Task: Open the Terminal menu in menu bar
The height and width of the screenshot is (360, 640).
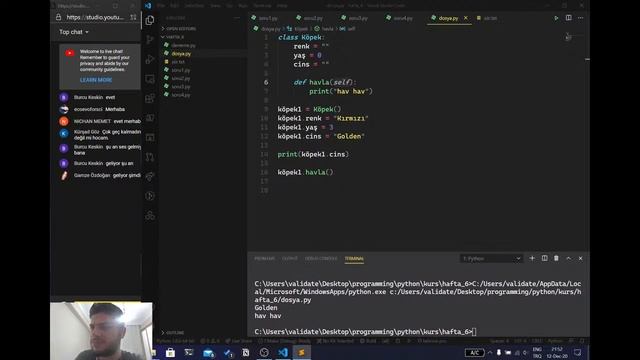Action: [262, 6]
